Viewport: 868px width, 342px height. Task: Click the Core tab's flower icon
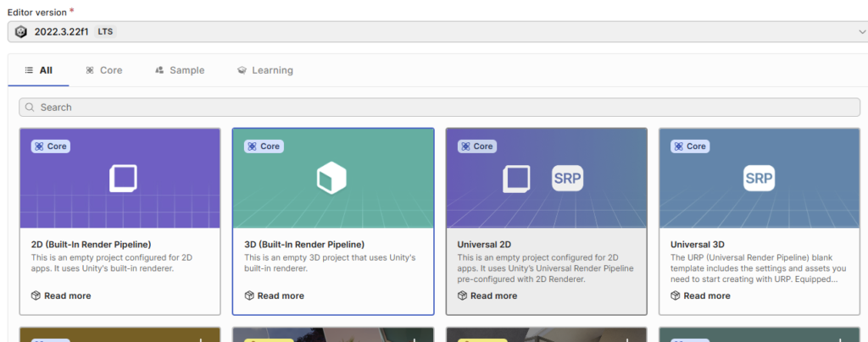click(90, 70)
